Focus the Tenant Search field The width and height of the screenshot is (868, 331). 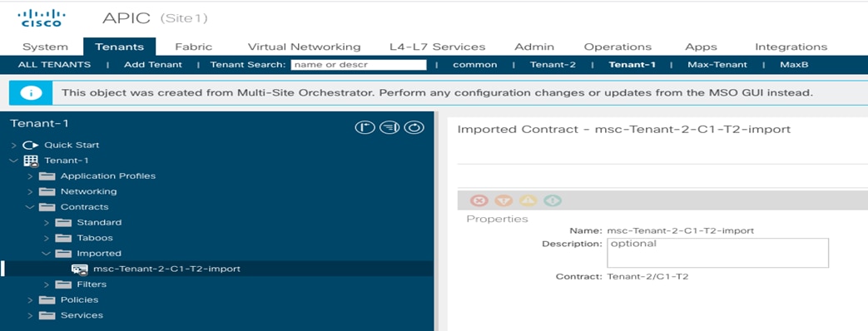[359, 65]
